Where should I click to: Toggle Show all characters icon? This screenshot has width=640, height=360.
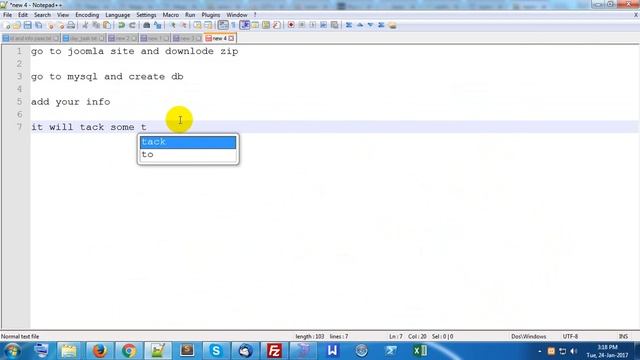coord(234,25)
